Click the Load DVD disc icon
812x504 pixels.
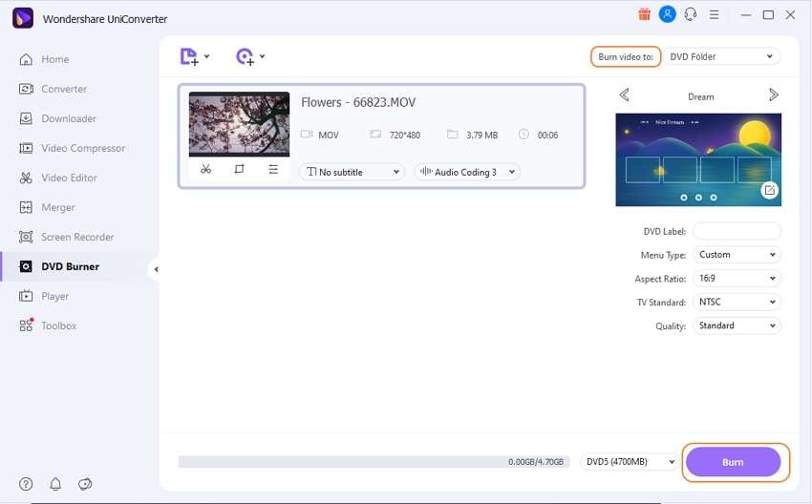(245, 56)
